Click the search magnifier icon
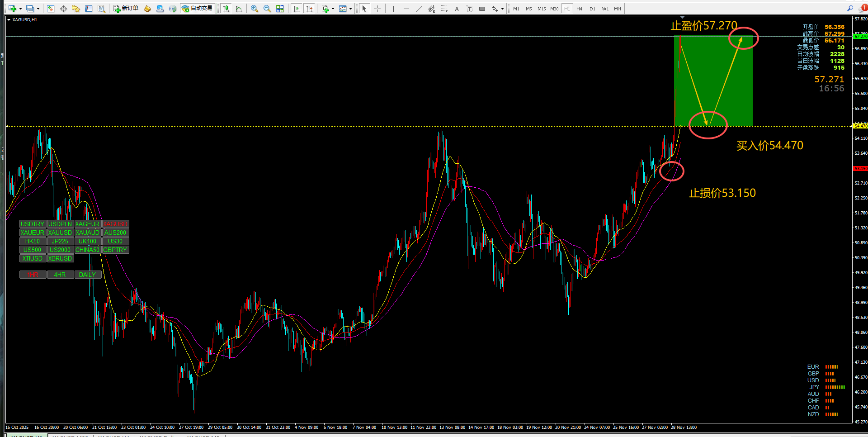 click(x=850, y=8)
